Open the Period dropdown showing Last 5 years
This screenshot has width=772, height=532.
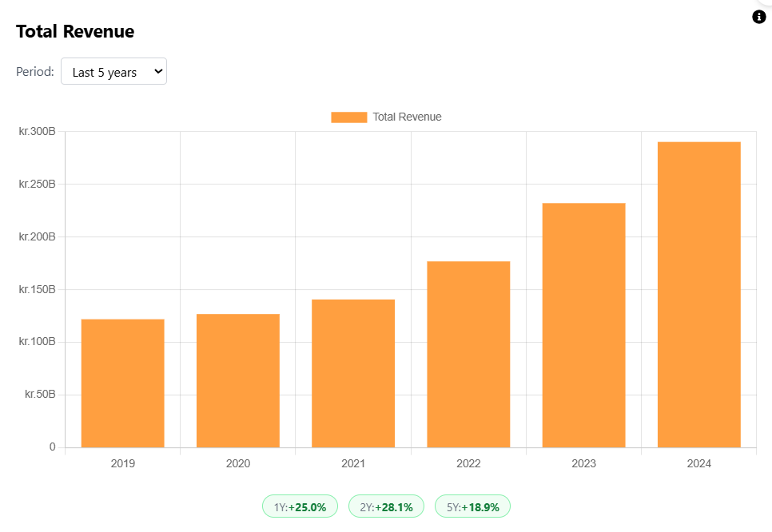click(x=113, y=71)
